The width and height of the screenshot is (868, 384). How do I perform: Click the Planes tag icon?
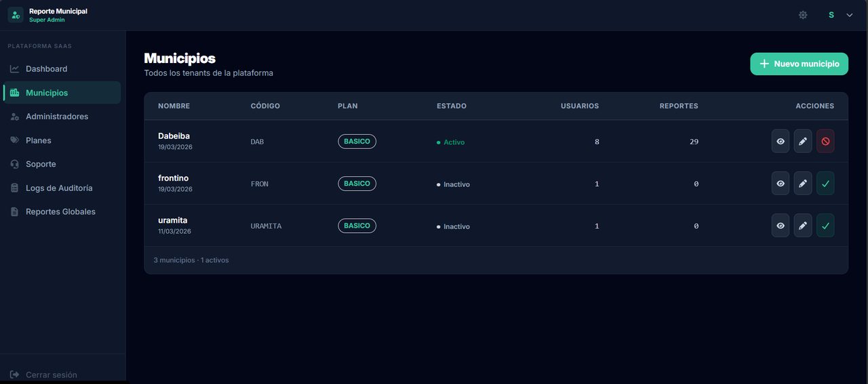(x=14, y=140)
